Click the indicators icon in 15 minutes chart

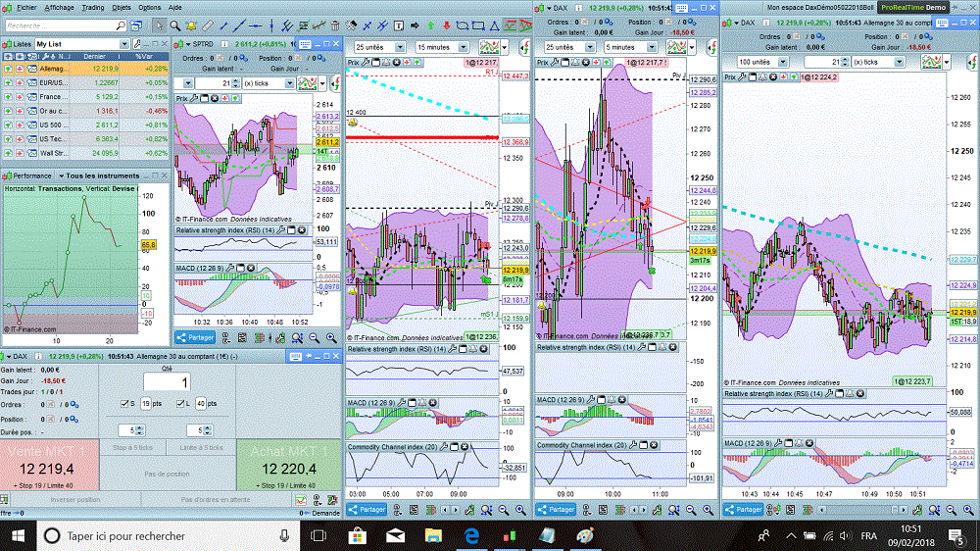coord(489,47)
